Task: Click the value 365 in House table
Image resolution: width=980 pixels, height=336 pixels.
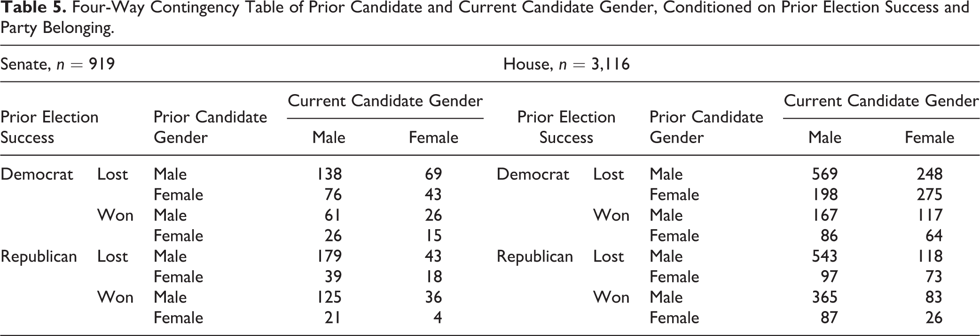Action: pyautogui.click(x=825, y=297)
